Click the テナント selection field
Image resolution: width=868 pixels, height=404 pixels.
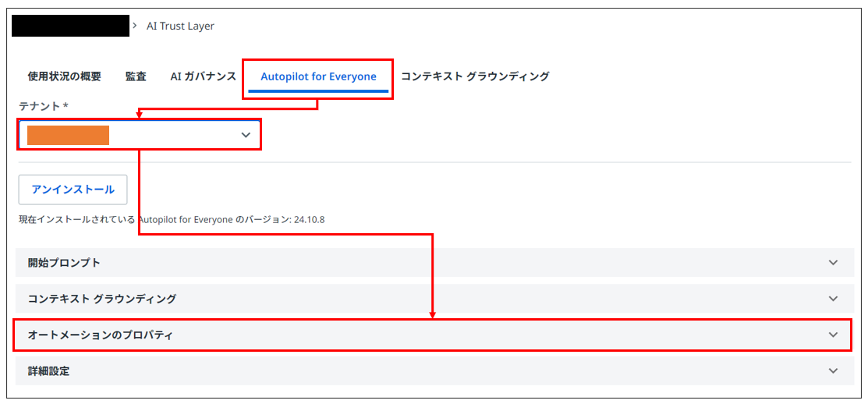[140, 135]
